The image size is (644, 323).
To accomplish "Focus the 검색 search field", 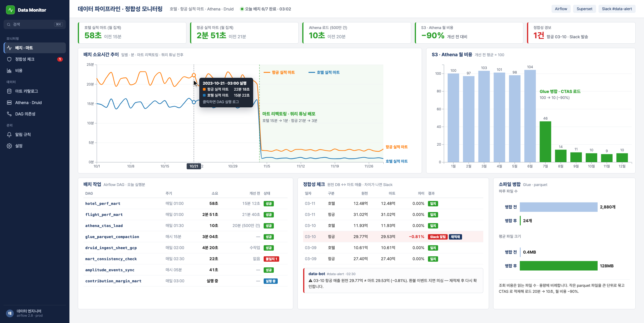I will pos(35,25).
